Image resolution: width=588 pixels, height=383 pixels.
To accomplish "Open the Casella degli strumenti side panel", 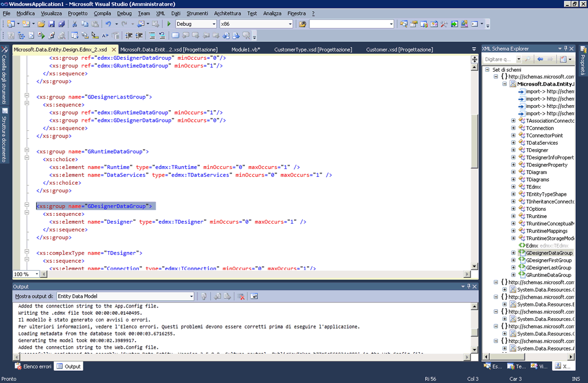I will point(4,75).
